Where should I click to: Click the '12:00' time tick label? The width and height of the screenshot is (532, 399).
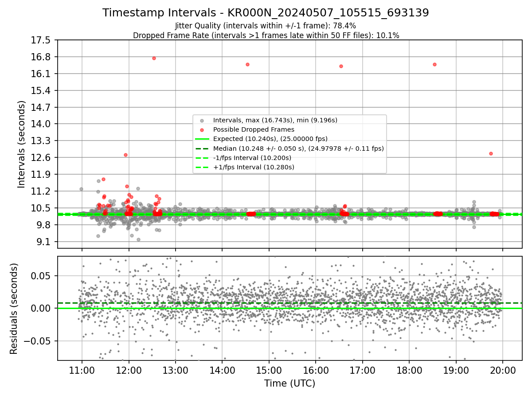[x=129, y=371]
